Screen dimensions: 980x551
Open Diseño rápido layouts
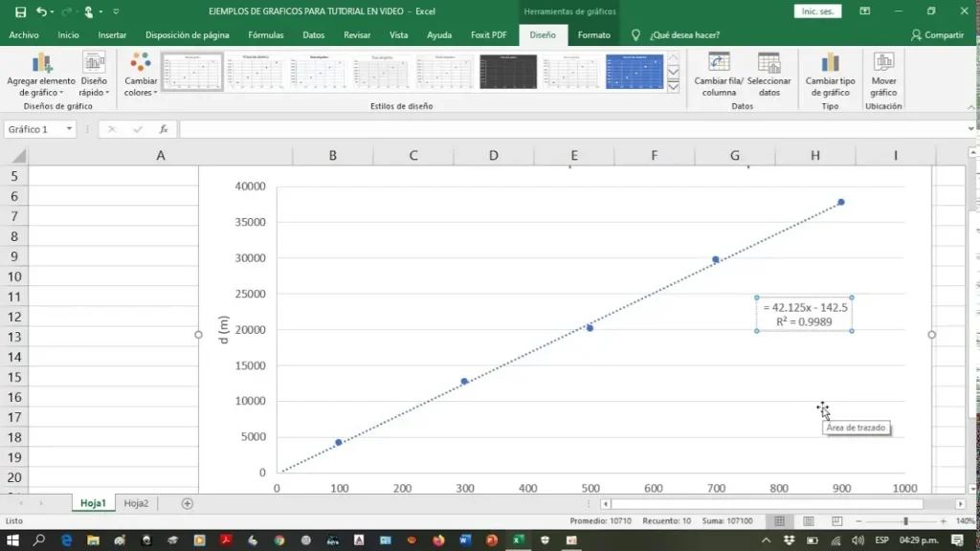point(94,64)
